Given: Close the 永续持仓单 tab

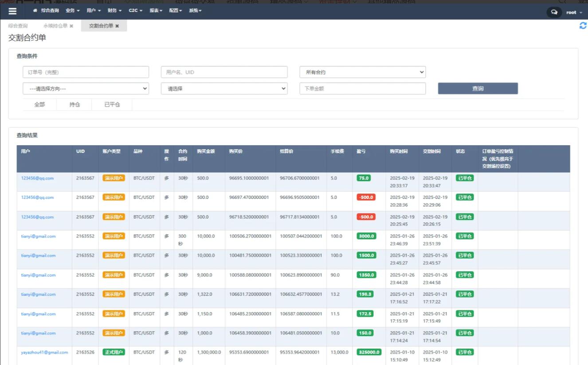Looking at the screenshot, I should 71,26.
